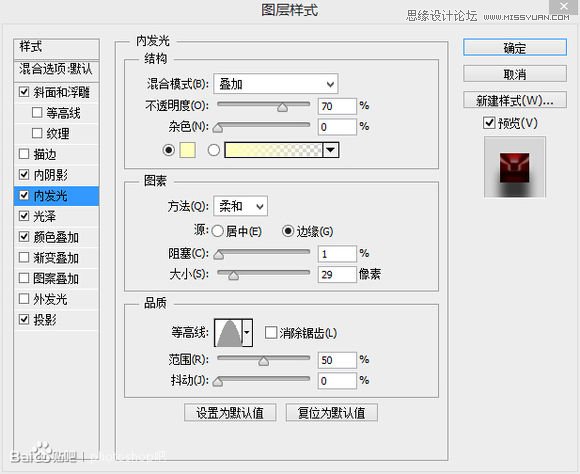Select the 边缘(G) source radio button
The width and height of the screenshot is (580, 474).
click(288, 231)
